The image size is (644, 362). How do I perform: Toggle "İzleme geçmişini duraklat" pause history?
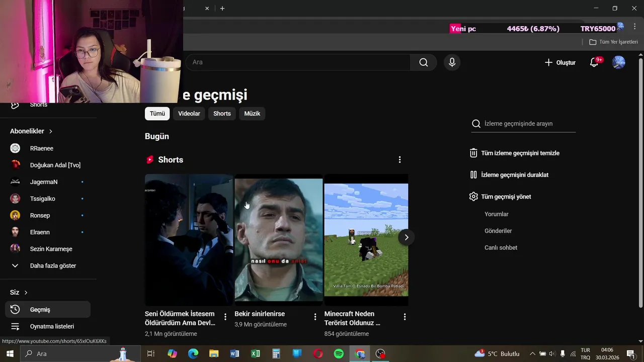pyautogui.click(x=509, y=175)
